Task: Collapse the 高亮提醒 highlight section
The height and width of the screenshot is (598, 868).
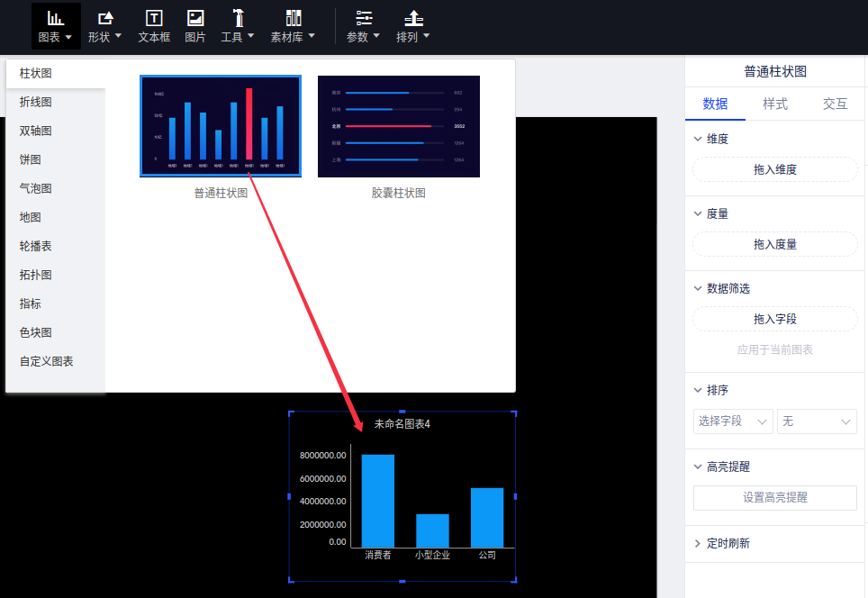Action: click(x=699, y=467)
